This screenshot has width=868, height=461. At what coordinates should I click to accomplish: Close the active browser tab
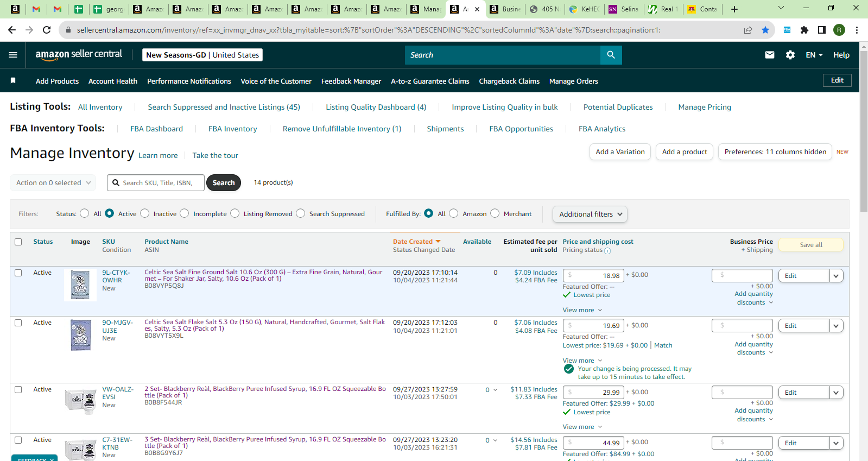477,9
